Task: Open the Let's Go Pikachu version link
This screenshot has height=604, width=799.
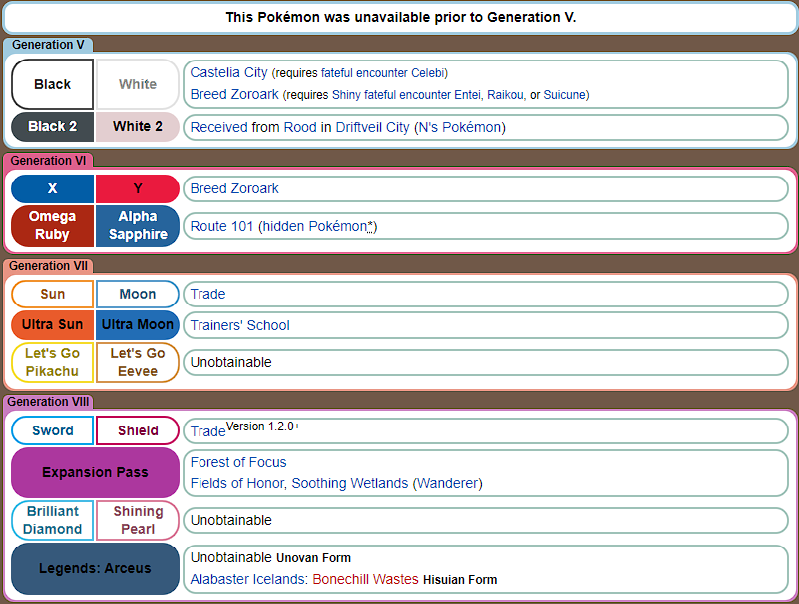Action: (52, 362)
